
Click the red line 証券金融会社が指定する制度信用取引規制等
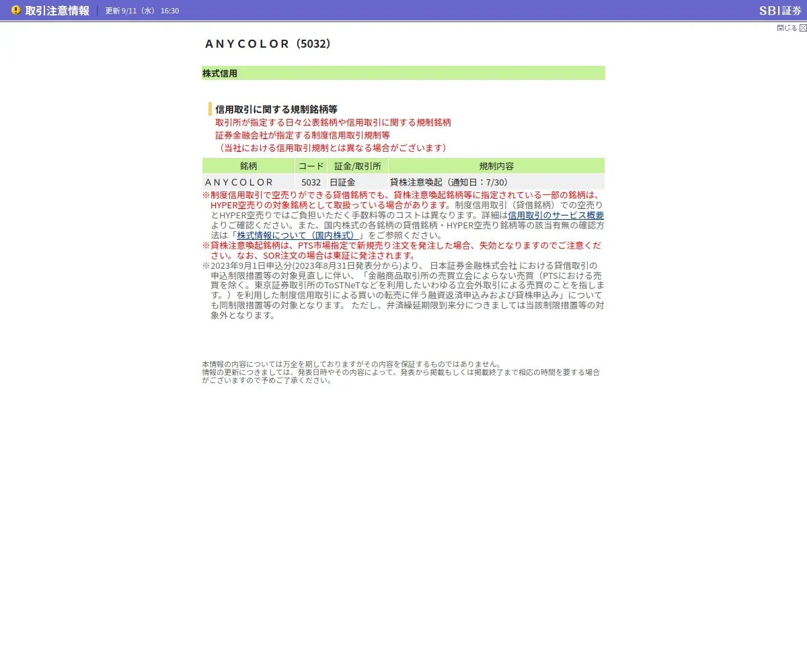click(303, 135)
